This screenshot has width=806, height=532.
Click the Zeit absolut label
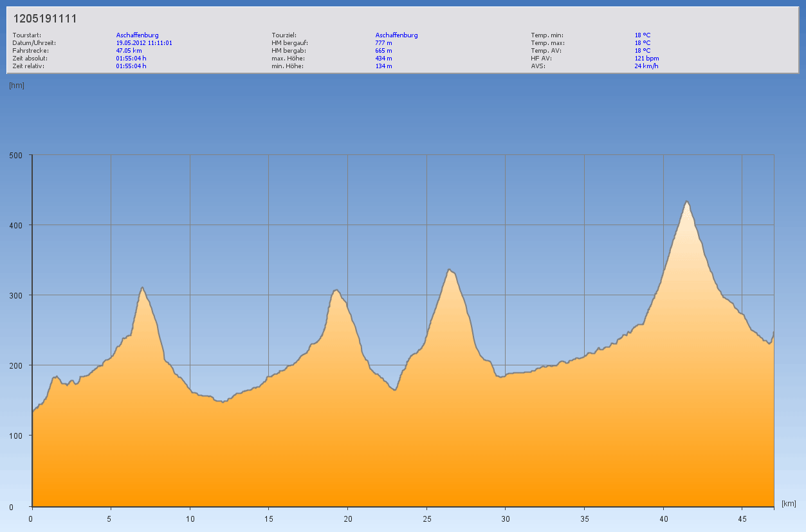coord(30,59)
